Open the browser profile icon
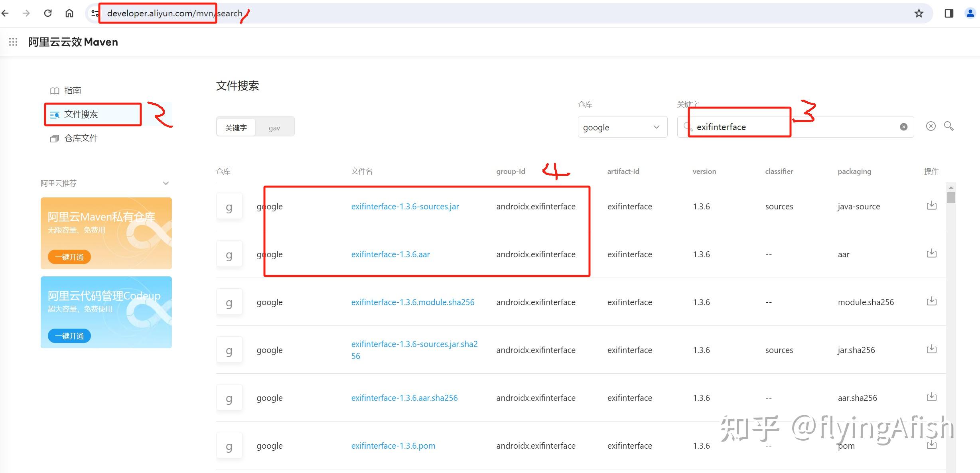 coord(970,13)
